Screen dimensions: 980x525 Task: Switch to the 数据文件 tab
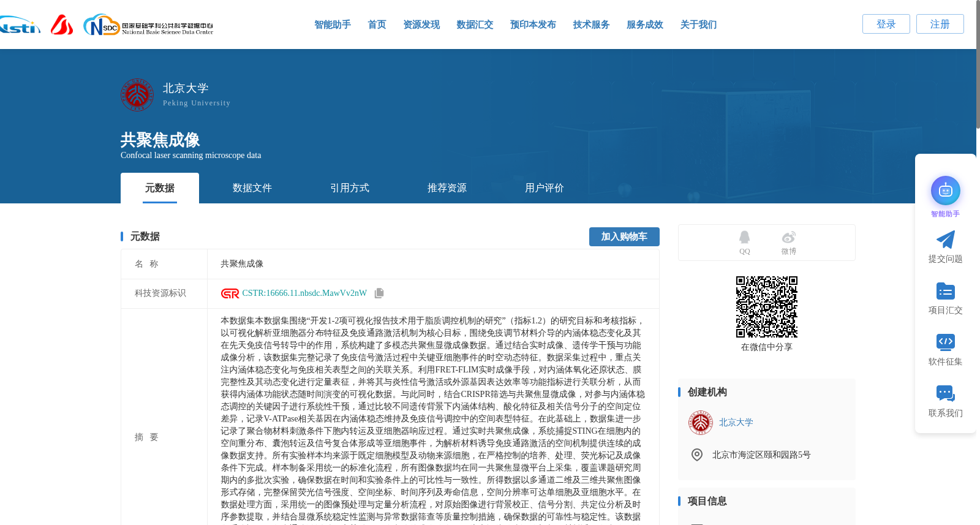click(252, 188)
